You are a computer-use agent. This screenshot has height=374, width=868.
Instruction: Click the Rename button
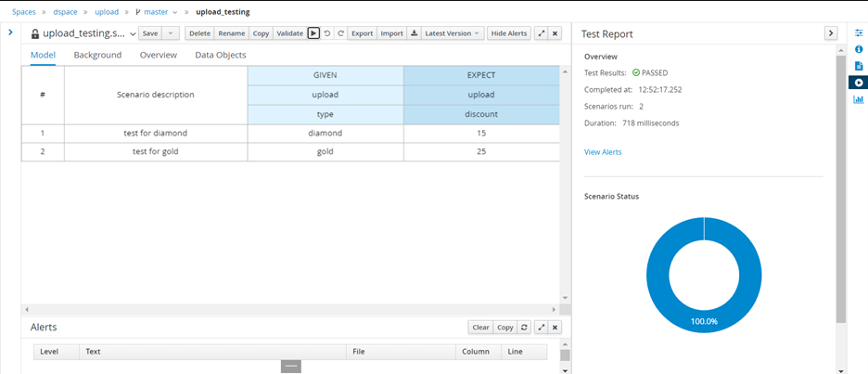click(232, 33)
